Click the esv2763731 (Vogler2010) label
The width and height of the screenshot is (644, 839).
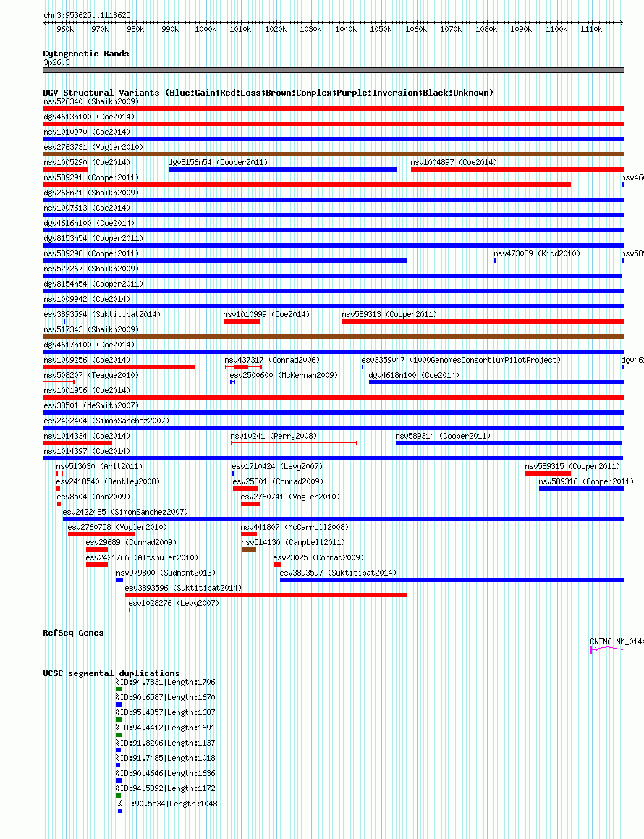point(93,147)
